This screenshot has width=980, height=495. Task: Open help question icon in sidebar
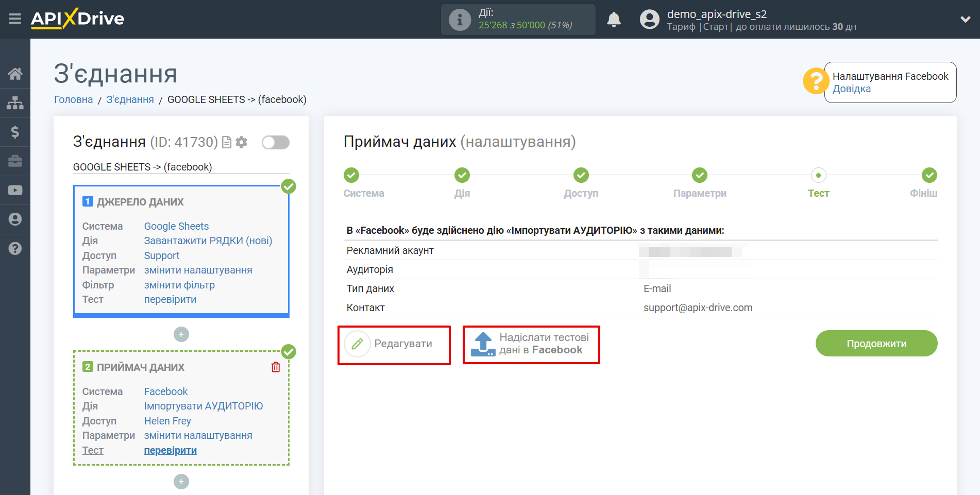pos(15,248)
